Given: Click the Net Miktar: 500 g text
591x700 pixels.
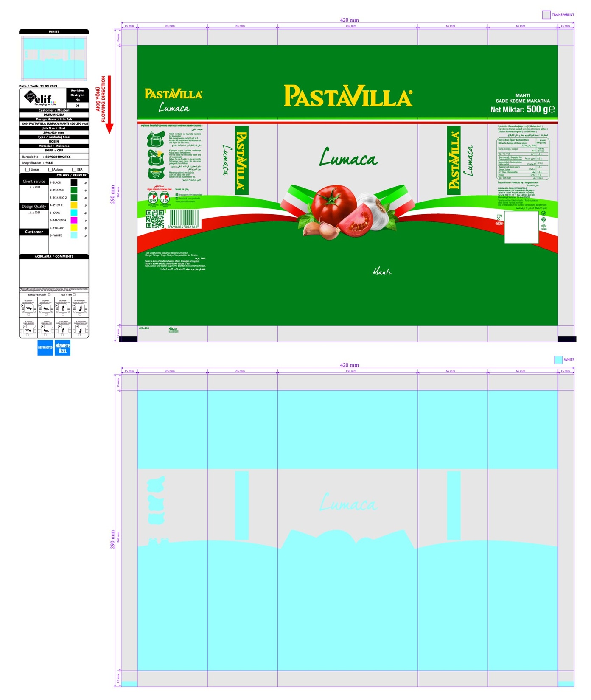Looking at the screenshot, I should coord(523,109).
